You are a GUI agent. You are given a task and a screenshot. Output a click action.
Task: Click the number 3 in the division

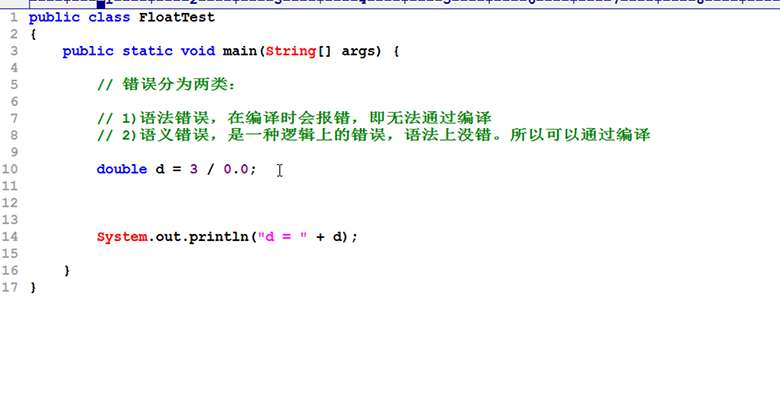coord(194,169)
